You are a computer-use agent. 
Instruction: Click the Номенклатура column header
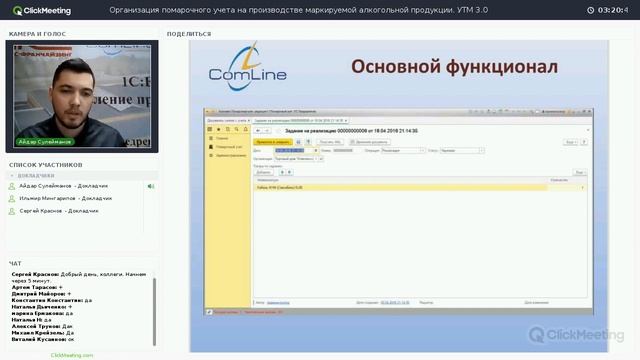268,180
